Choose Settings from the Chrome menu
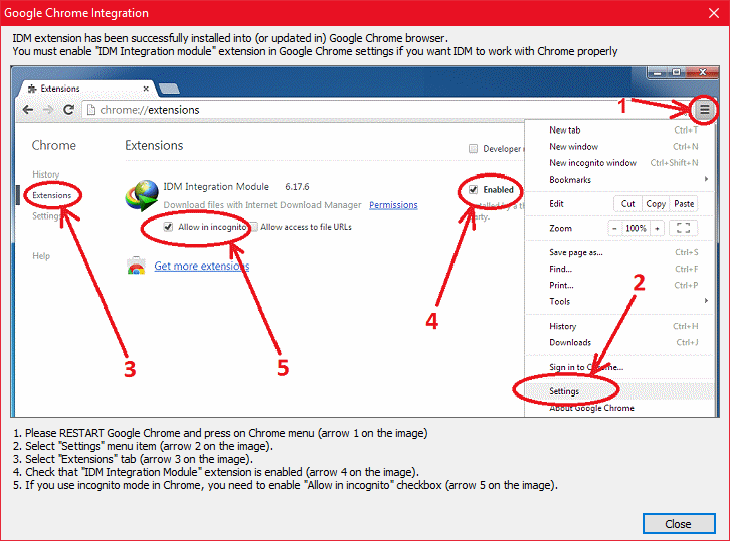 619,391
